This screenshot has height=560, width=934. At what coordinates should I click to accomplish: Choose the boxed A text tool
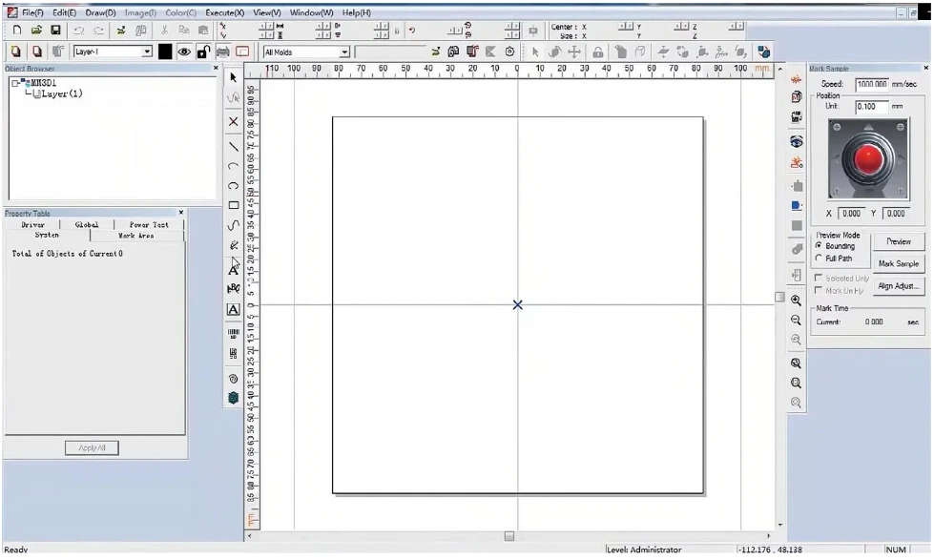(234, 309)
